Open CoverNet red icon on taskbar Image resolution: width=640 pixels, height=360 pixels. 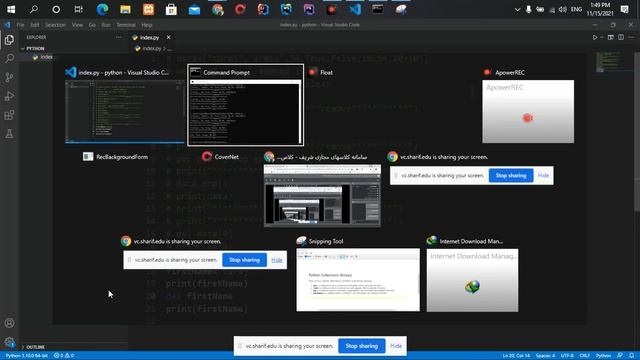click(x=240, y=9)
